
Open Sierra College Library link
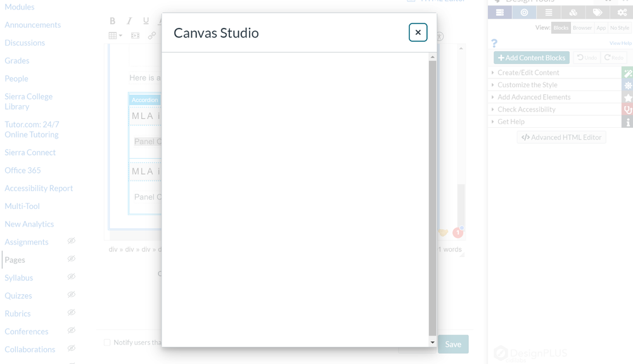point(29,101)
